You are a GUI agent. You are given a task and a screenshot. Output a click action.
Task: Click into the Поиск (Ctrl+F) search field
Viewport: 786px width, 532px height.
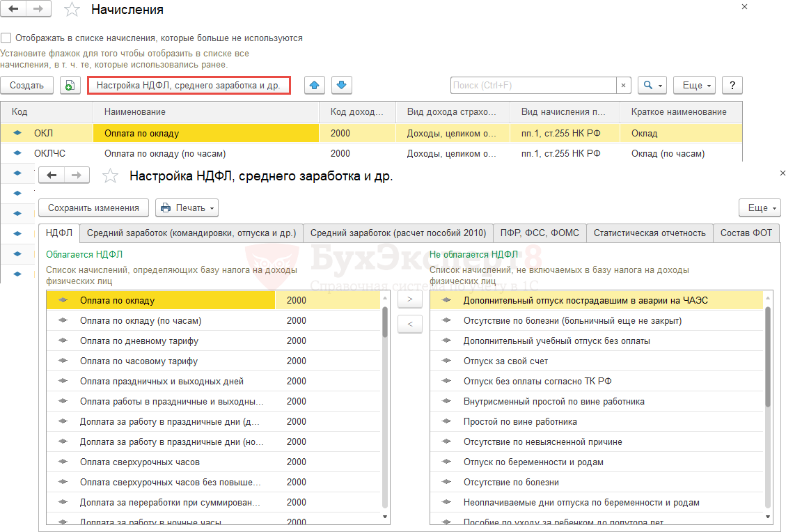[533, 85]
